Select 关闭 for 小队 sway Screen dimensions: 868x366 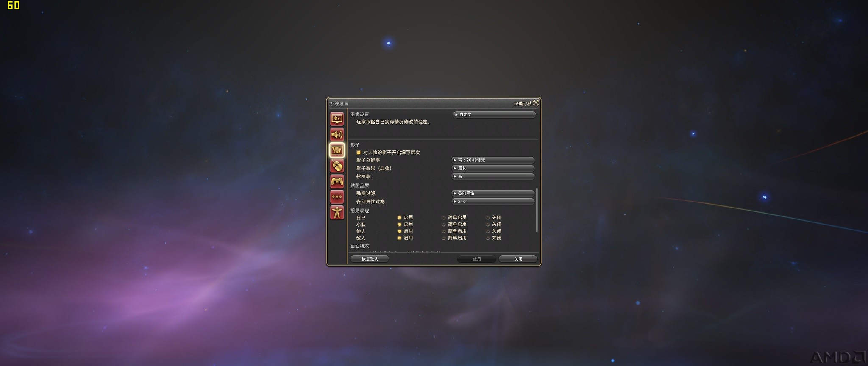click(x=488, y=225)
